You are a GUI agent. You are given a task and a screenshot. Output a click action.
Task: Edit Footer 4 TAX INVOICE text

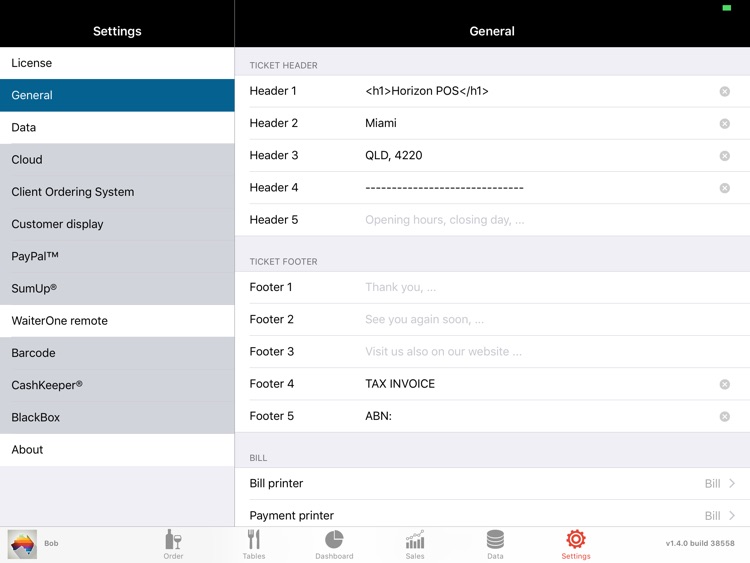coord(400,384)
